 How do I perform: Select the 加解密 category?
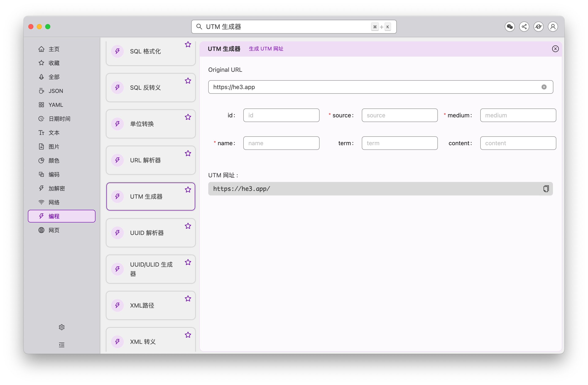(62, 188)
